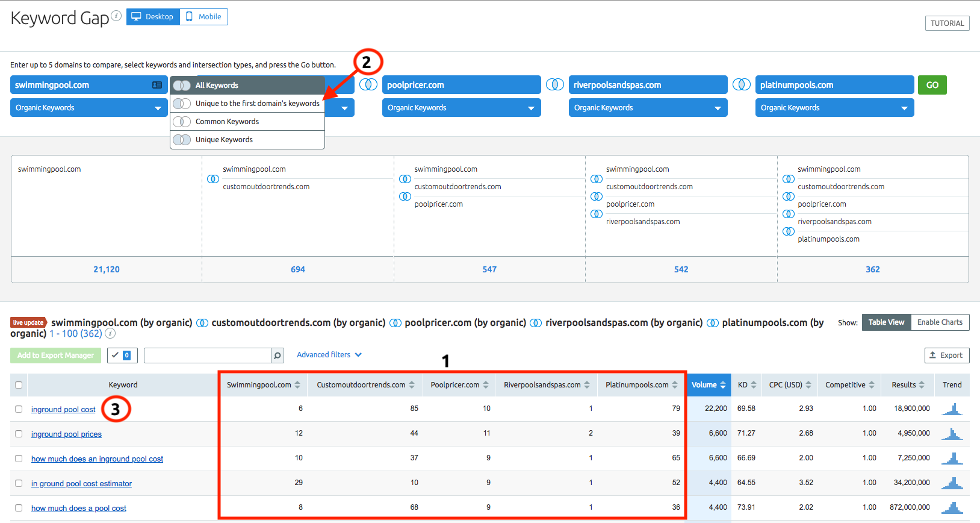
Task: Select Enable Charts tab
Action: pos(940,322)
